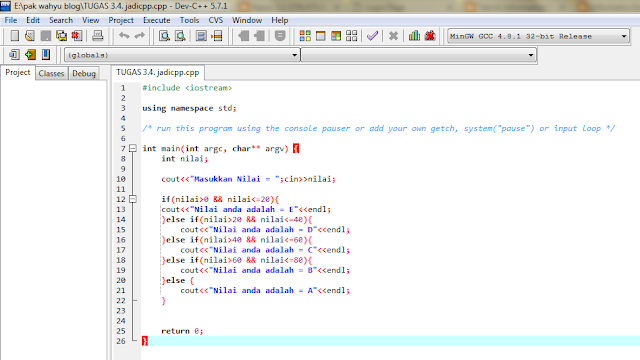The width and height of the screenshot is (640, 360).
Task: Stop execution gray X icon
Action: click(393, 36)
